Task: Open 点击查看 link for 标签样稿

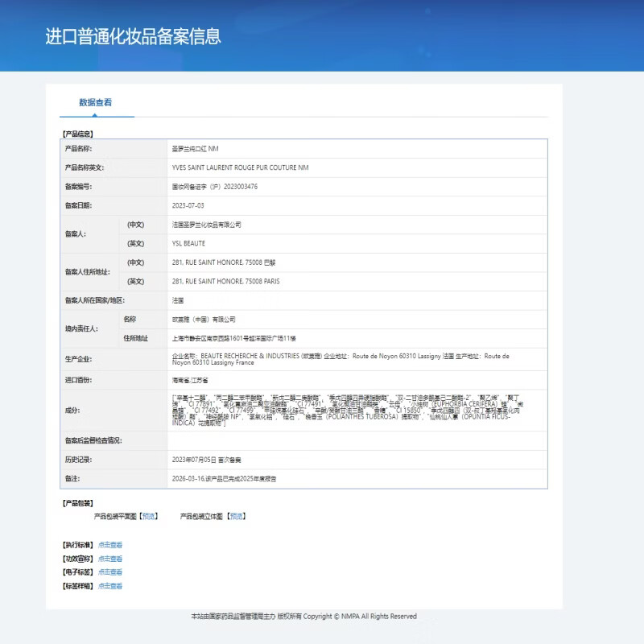Action: point(110,586)
